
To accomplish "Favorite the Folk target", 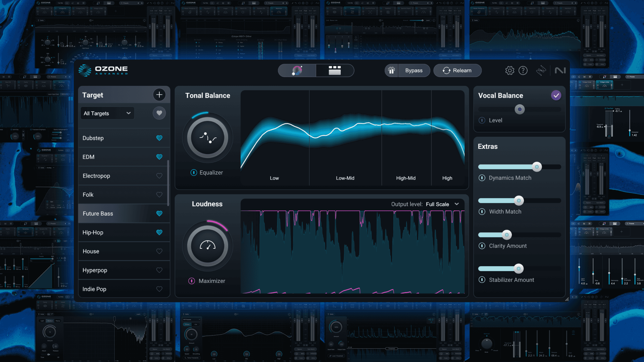I will [159, 195].
